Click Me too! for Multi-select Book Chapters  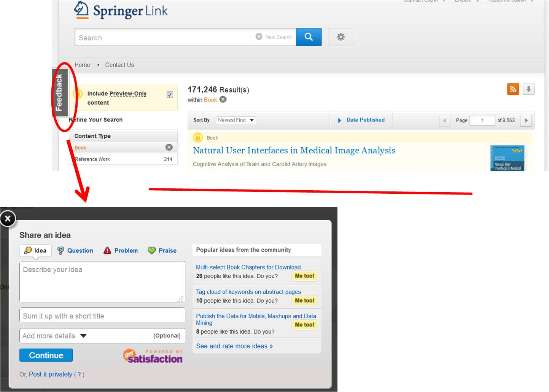point(304,276)
